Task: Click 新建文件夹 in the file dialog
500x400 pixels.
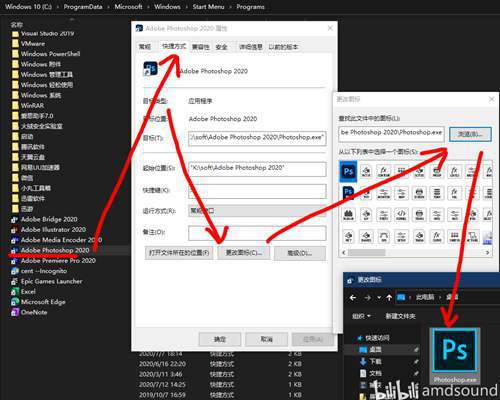Action: (x=400, y=316)
